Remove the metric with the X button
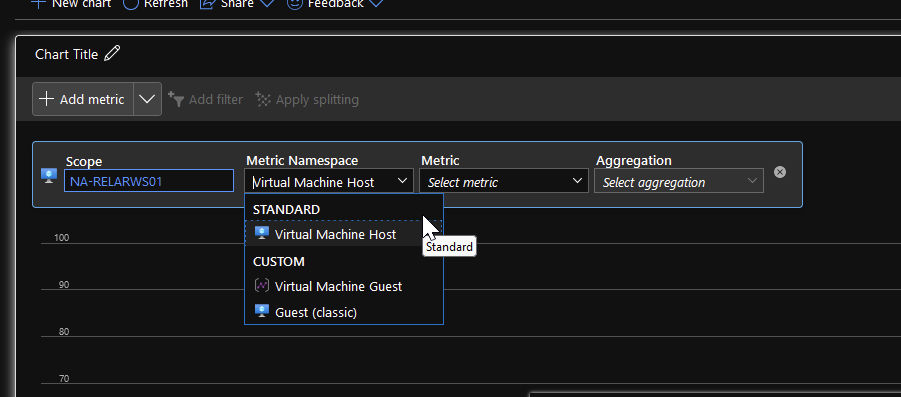This screenshot has width=901, height=397. (x=780, y=172)
